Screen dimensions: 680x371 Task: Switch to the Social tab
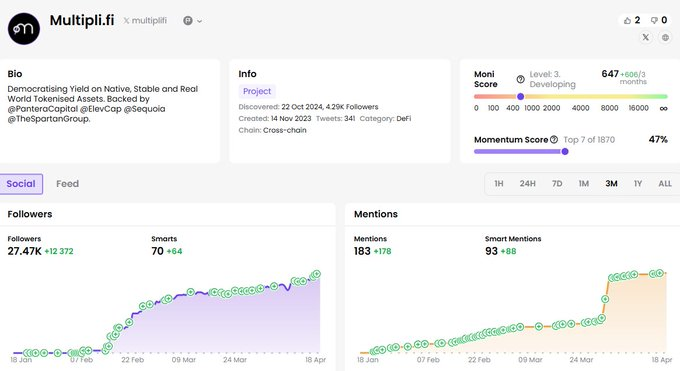[21, 184]
